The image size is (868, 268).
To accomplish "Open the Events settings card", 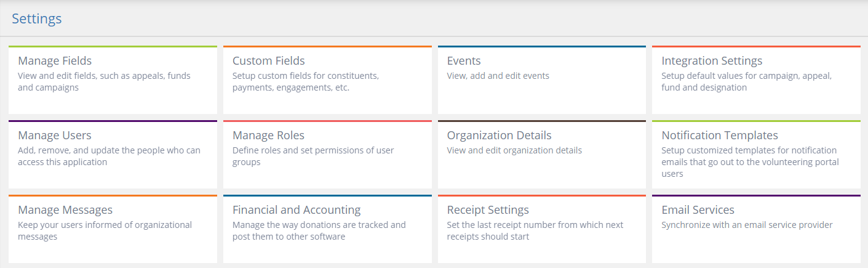I will point(542,80).
